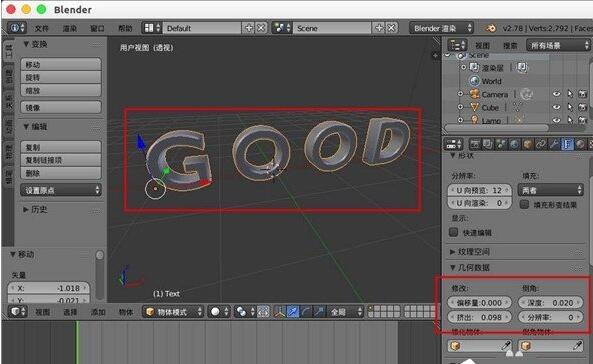This screenshot has height=364, width=593.
Task: Open the 设置原点 dropdown
Action: point(61,190)
